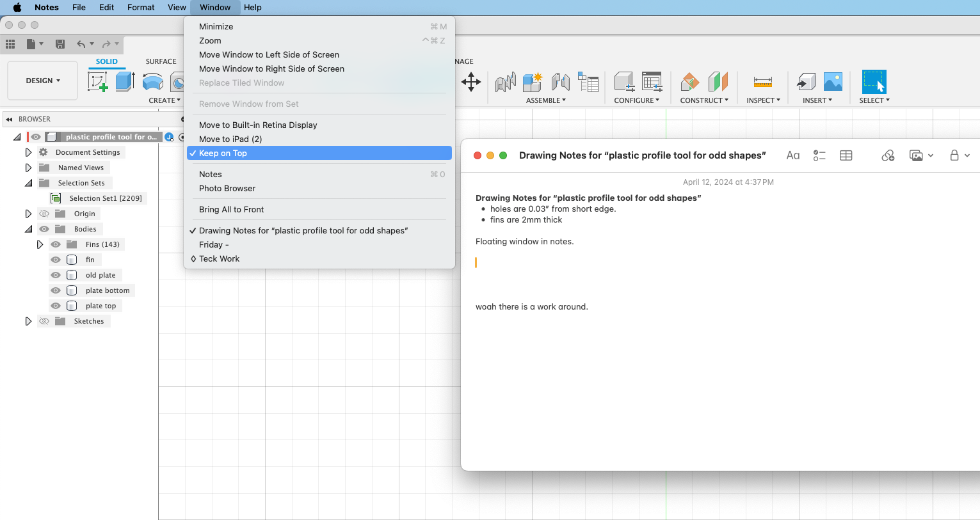Image resolution: width=980 pixels, height=520 pixels.
Task: Open the Format menu in menu bar
Action: point(141,7)
